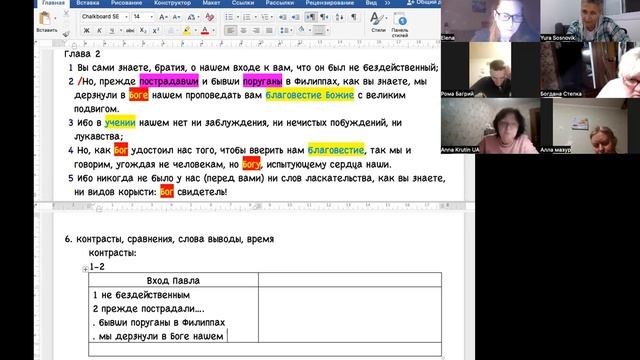Toggle underline with the Ч button
The width and height of the screenshot is (640, 360).
click(x=111, y=31)
